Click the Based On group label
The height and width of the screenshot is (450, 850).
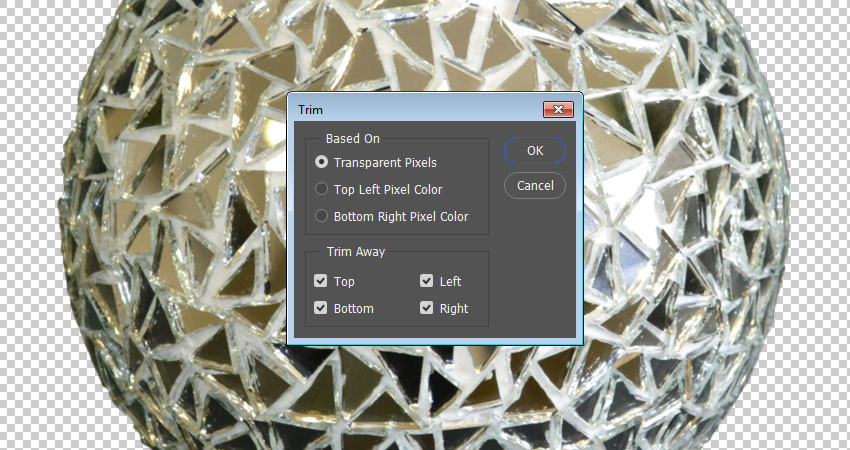tap(352, 139)
